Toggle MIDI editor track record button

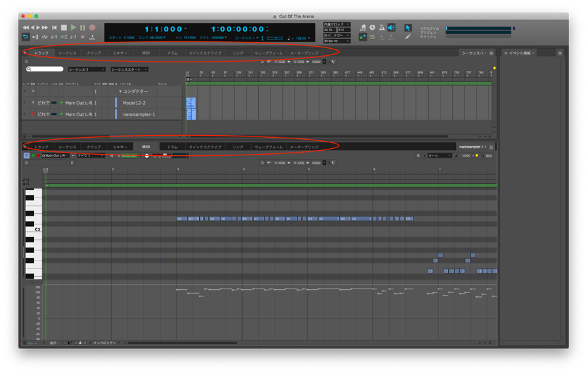[38, 155]
